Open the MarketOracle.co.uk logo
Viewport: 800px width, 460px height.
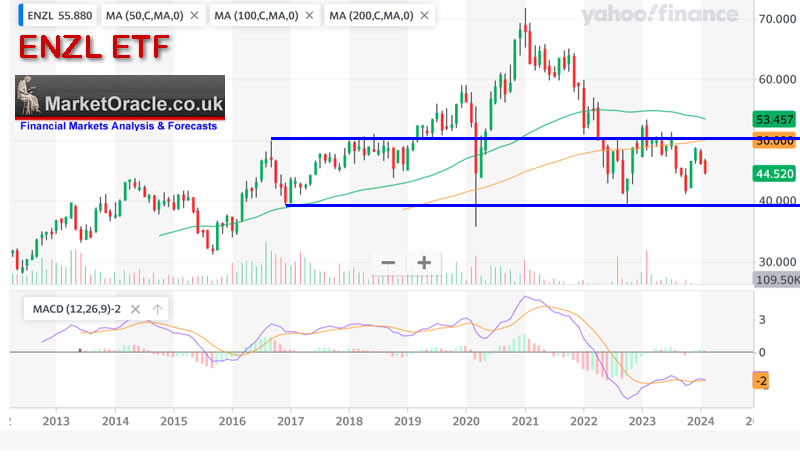point(119,103)
